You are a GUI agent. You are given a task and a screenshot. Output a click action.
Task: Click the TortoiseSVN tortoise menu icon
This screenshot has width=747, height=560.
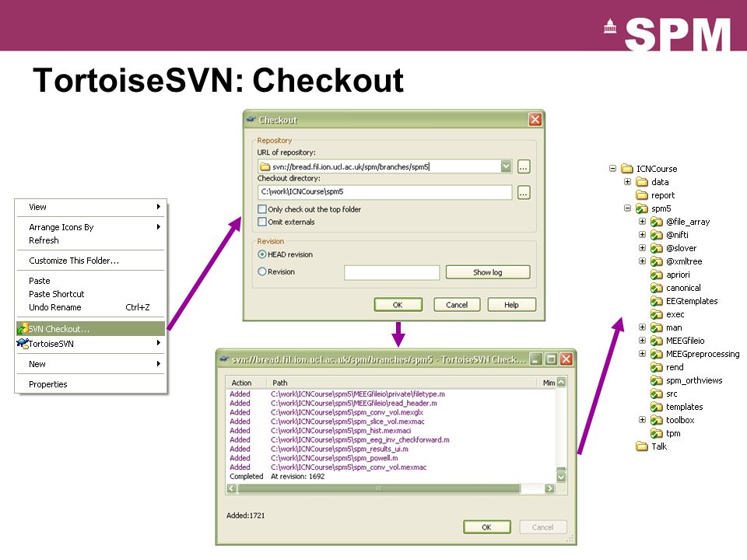click(23, 343)
